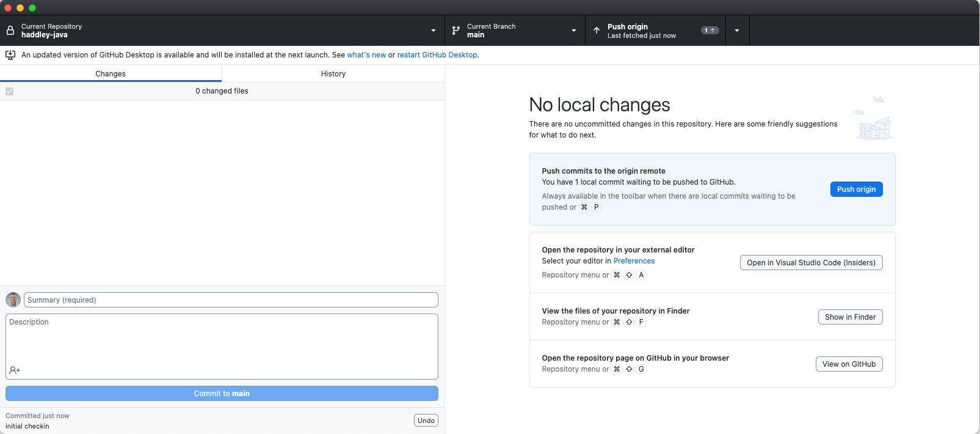Viewport: 980px width, 434px height.
Task: Open the Current Branch dropdown
Action: 515,31
